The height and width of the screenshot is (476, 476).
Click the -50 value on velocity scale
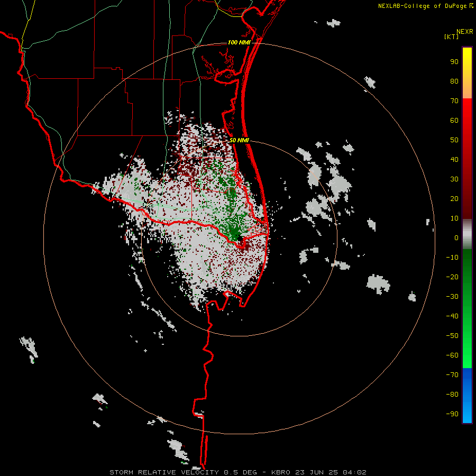coord(452,336)
